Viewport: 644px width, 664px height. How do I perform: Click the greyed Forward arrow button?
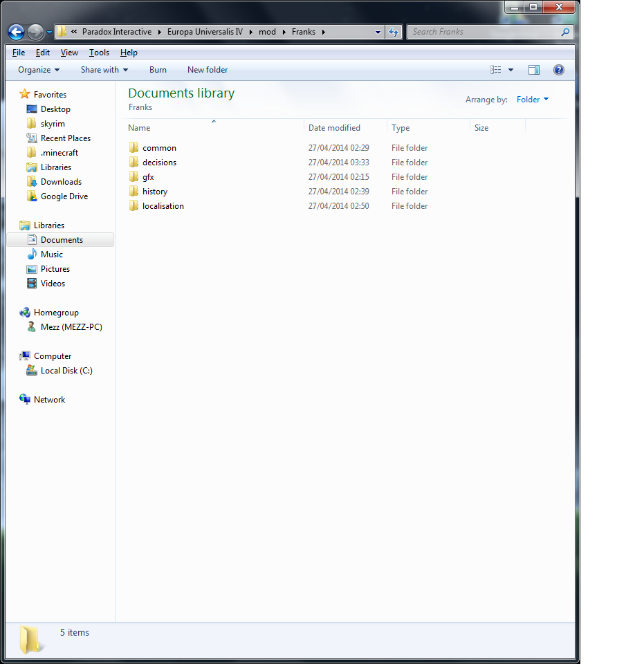(35, 33)
